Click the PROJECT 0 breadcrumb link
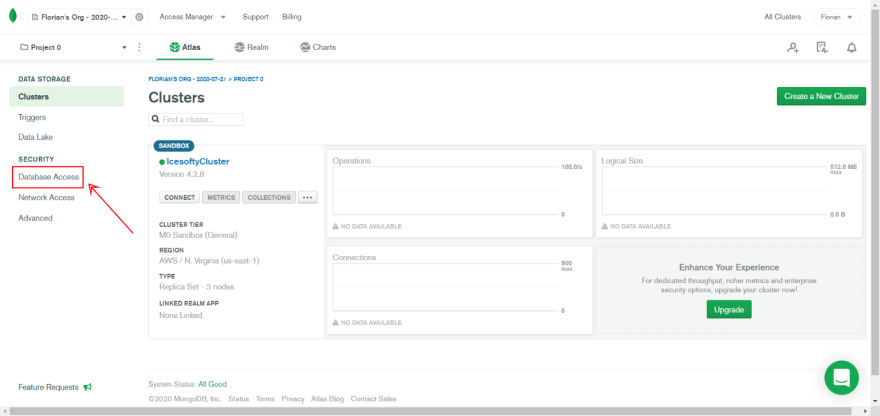 pos(249,79)
